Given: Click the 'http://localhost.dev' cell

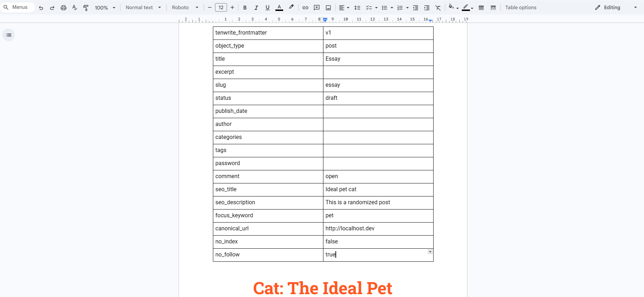Looking at the screenshot, I should pos(378,229).
